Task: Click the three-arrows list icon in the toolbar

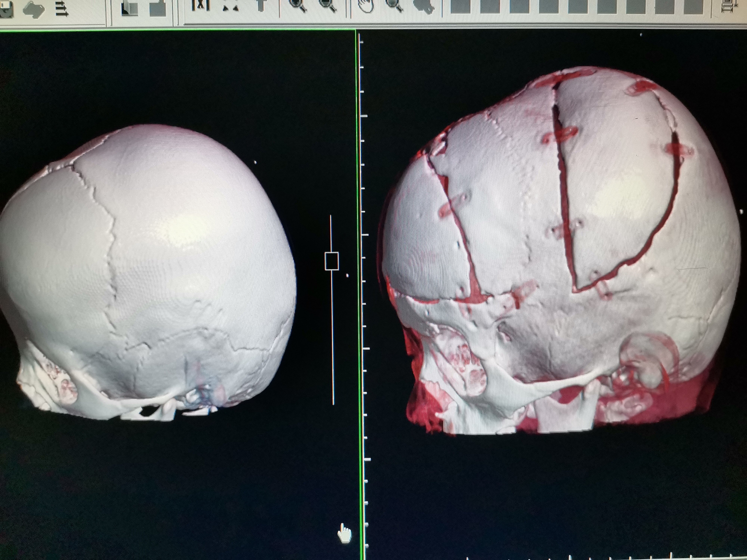Action: [x=62, y=8]
